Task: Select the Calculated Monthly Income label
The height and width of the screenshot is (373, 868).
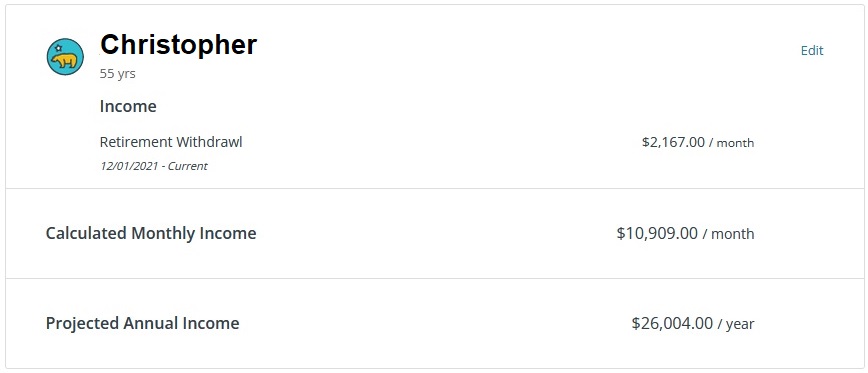Action: [x=151, y=234]
